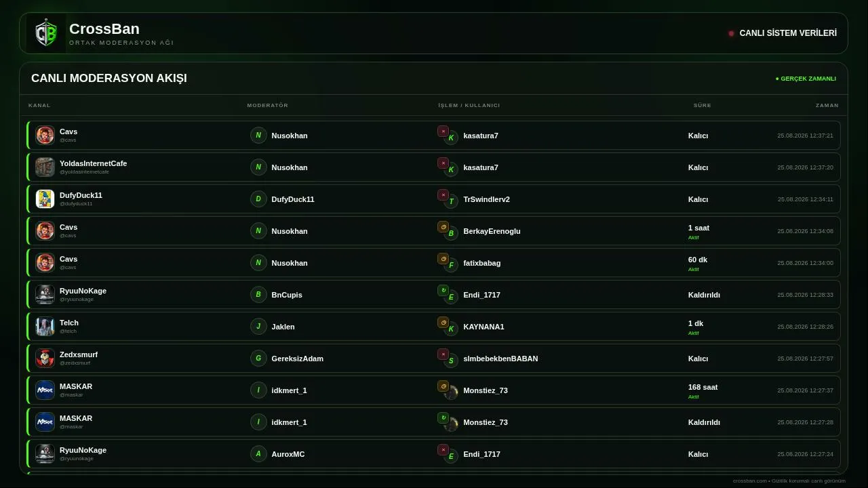868x488 pixels.
Task: Click the CrossBan shield logo
Action: coord(46,33)
